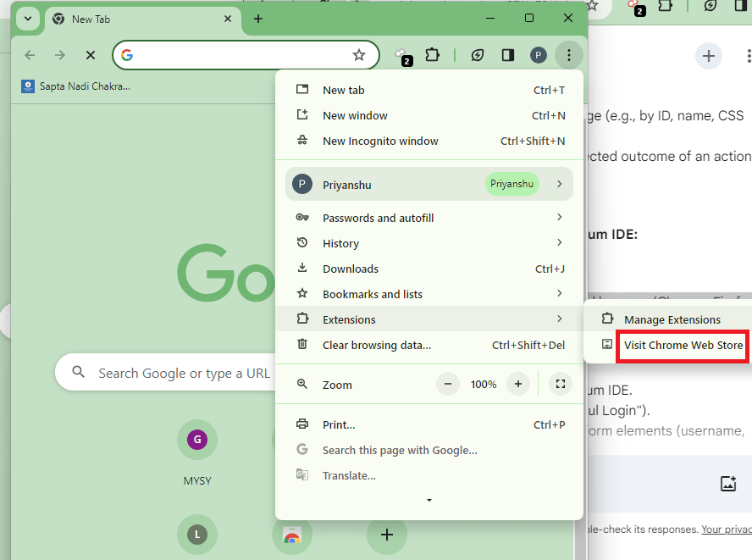752x560 pixels.
Task: Expand the Passwords and autofill arrow
Action: (x=559, y=217)
